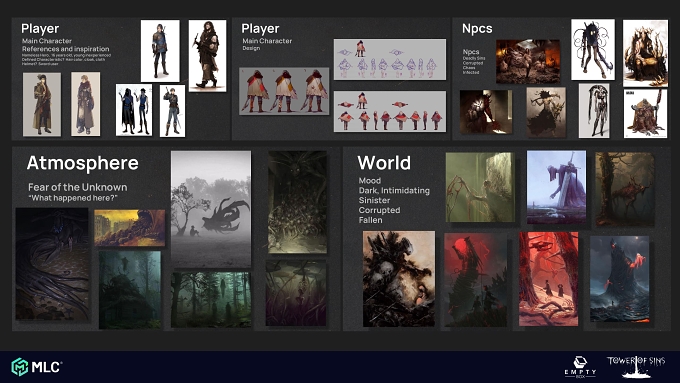Viewport: 680px width, 383px height.
Task: Open the colored red-hood turnaround sheet
Action: [x=389, y=111]
